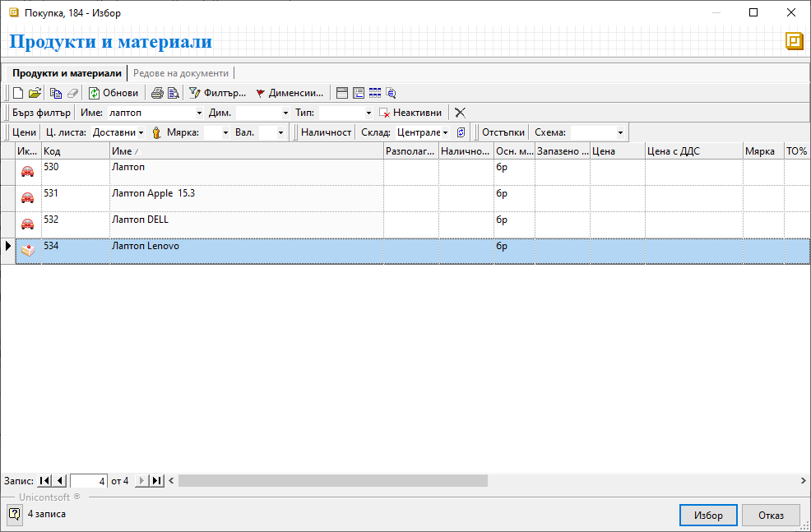Toggle the Цени display option
811x532 pixels.
pyautogui.click(x=25, y=132)
